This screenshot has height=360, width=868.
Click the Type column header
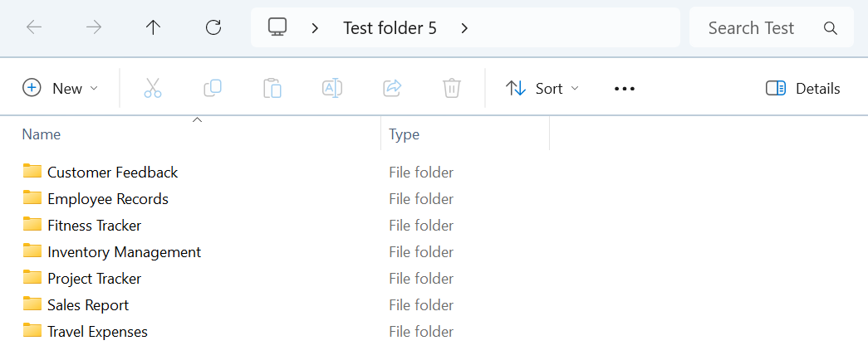click(405, 134)
